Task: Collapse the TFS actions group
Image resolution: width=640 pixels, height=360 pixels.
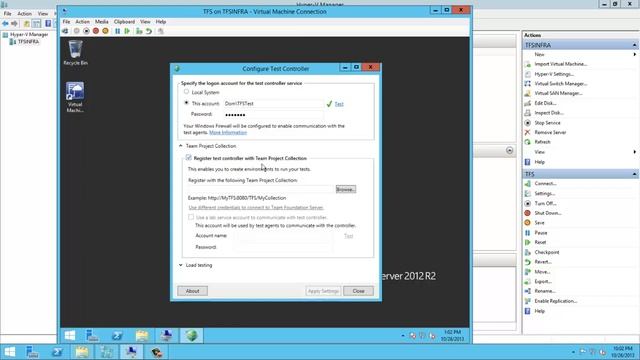Action: [634, 174]
